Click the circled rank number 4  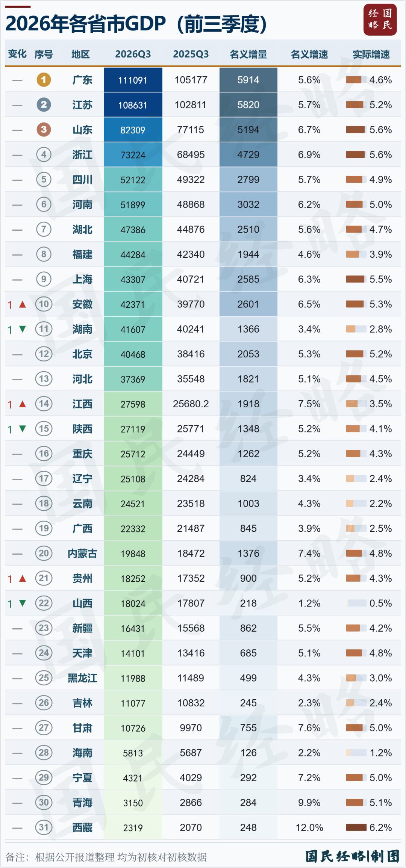tap(44, 154)
